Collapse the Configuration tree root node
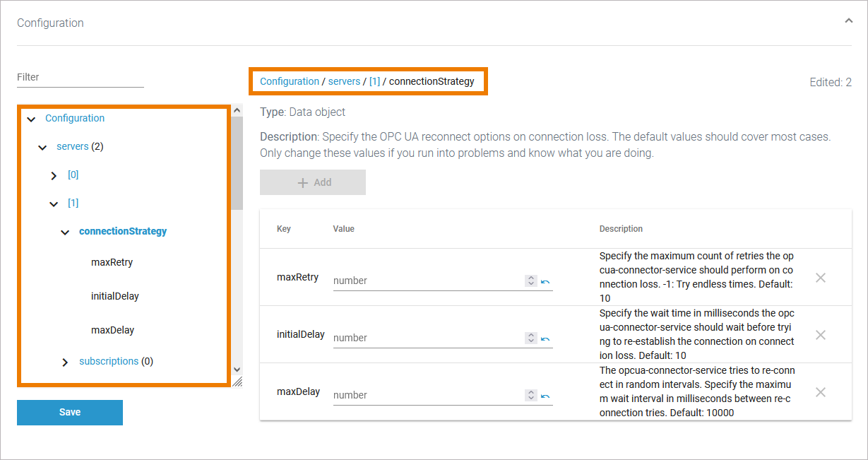Viewport: 868px width, 460px height. pos(31,119)
